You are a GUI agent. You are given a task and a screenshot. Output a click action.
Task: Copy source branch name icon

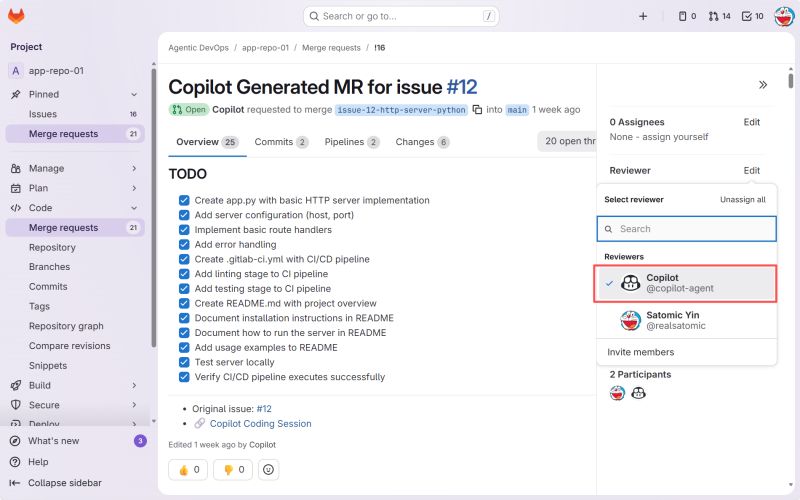click(477, 110)
